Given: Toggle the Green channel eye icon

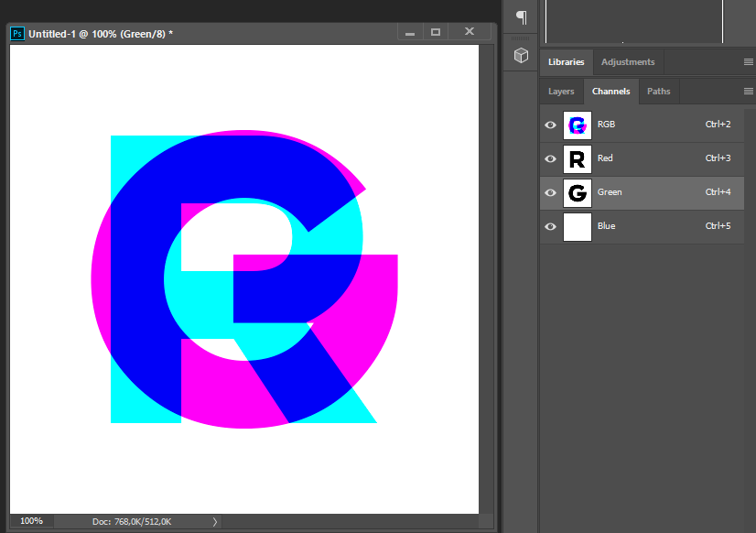Looking at the screenshot, I should point(550,192).
